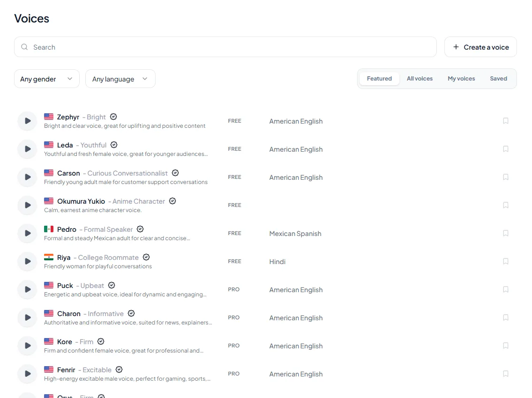The height and width of the screenshot is (398, 532).
Task: Play the Fenrir voice preview
Action: tap(27, 374)
